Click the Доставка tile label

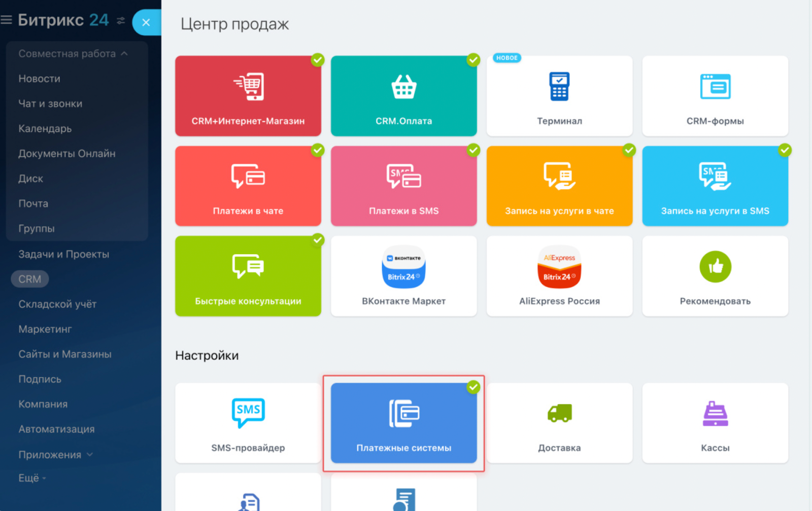559,448
